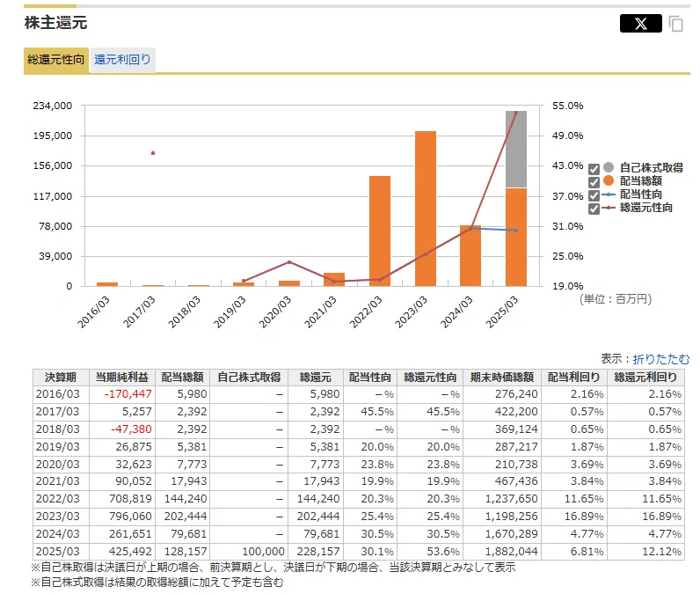Click the 2022/03 orange dividend bar

(x=380, y=231)
